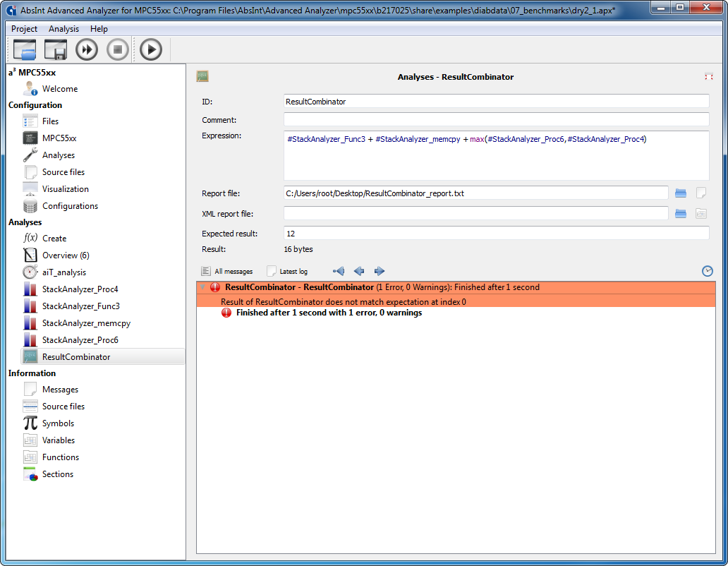Browse for XML report file folder icon
This screenshot has width=728, height=566.
681,214
